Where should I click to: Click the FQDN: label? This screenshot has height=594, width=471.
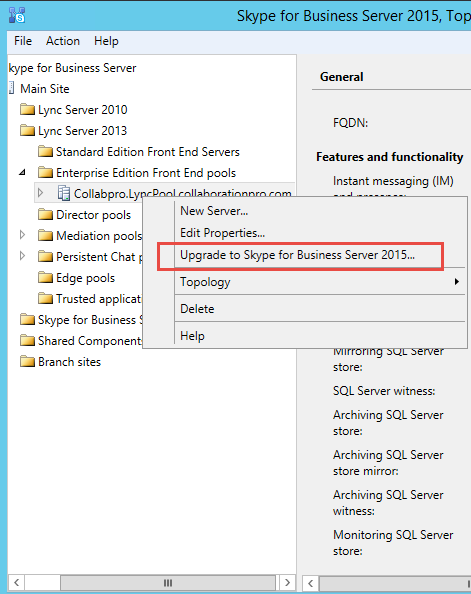pos(351,123)
